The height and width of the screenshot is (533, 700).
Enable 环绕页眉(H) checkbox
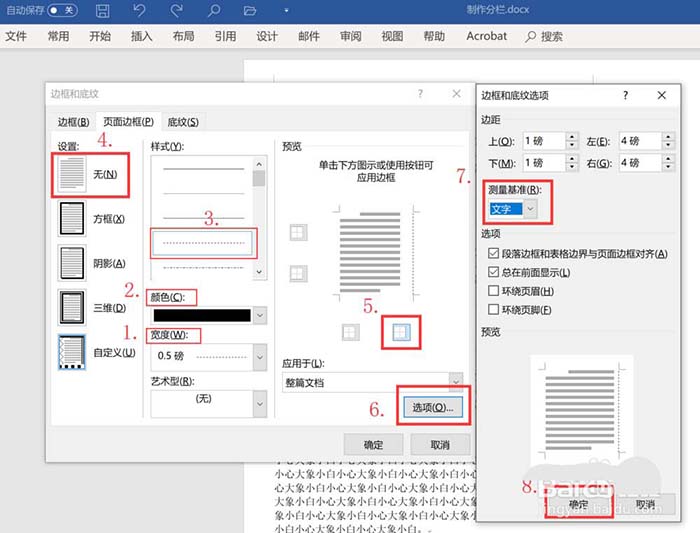(493, 291)
